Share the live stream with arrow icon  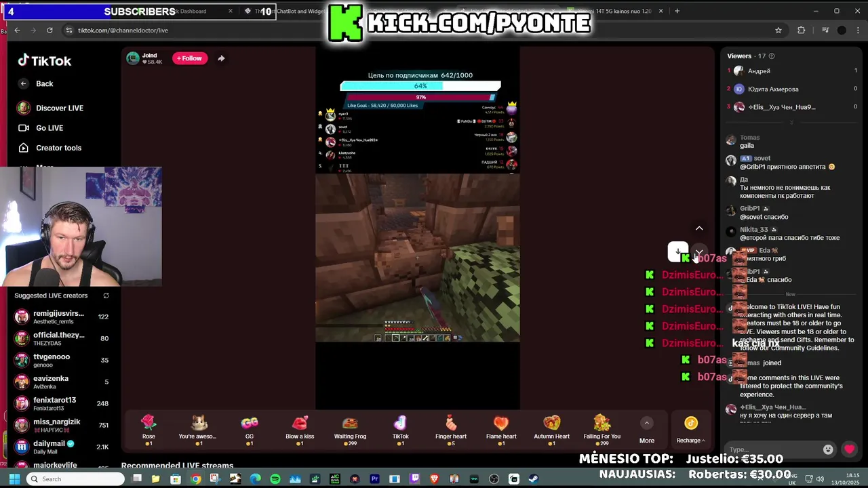(221, 58)
